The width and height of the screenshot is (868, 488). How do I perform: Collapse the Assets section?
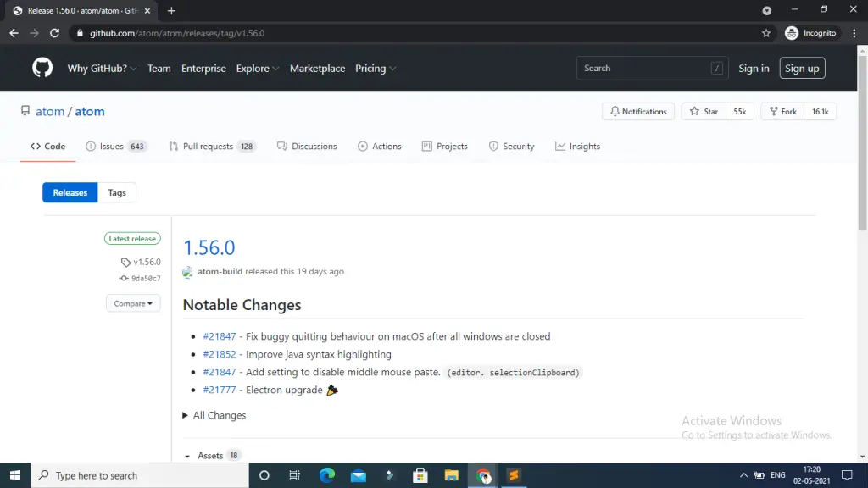click(x=211, y=455)
